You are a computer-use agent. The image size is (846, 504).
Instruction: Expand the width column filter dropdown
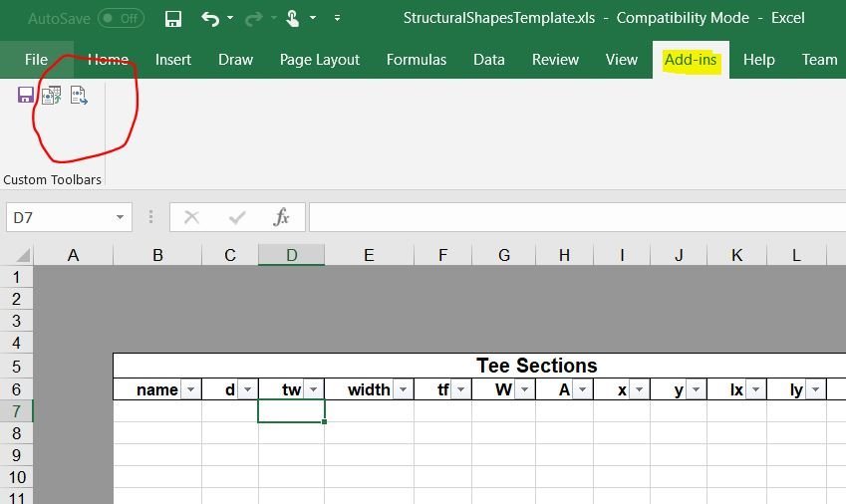point(403,390)
